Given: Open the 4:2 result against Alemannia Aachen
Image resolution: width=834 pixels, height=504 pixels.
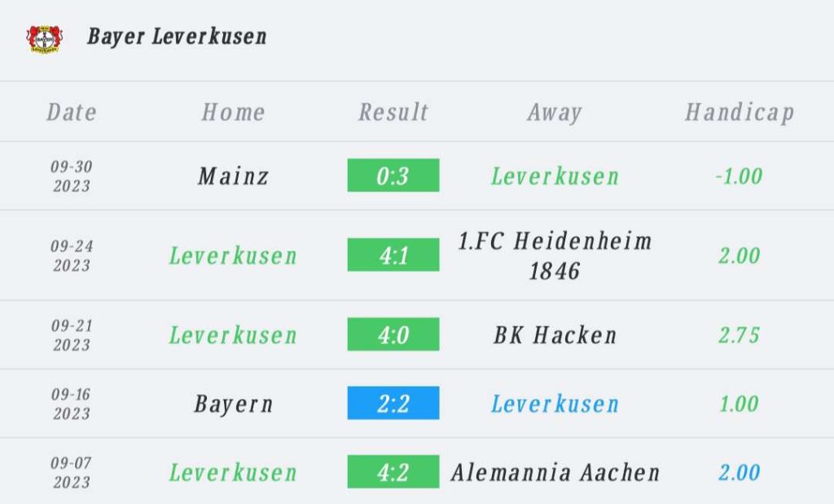Looking at the screenshot, I should coord(393,471).
